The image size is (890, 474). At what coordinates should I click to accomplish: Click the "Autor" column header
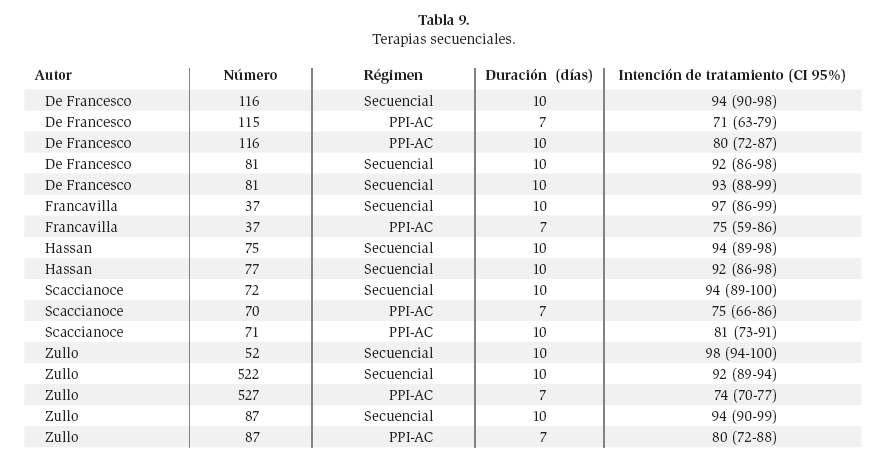(x=53, y=75)
